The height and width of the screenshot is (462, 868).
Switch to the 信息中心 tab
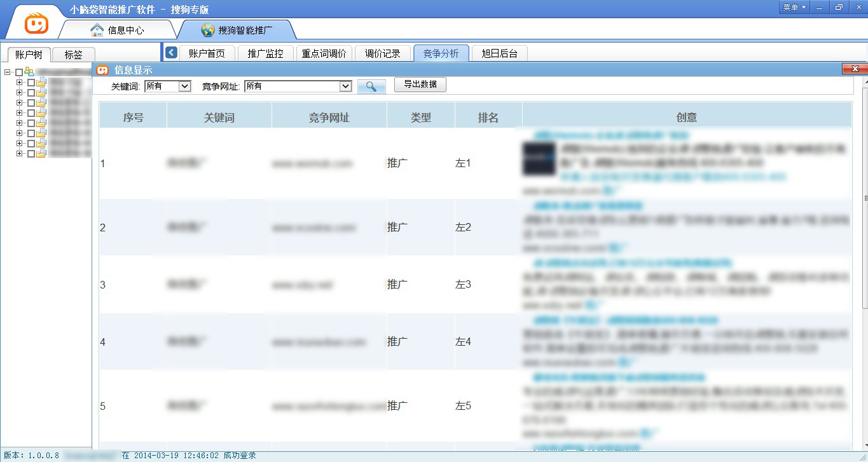[x=118, y=30]
